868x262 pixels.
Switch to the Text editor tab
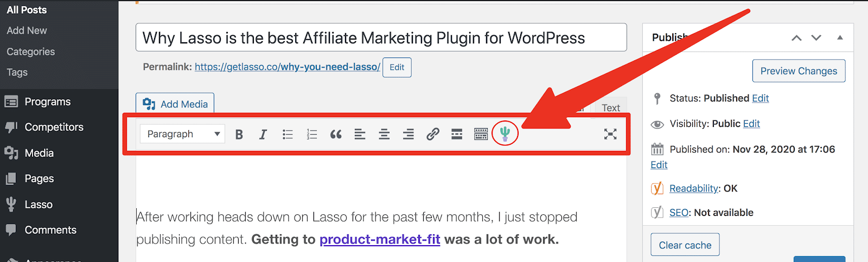[x=611, y=107]
